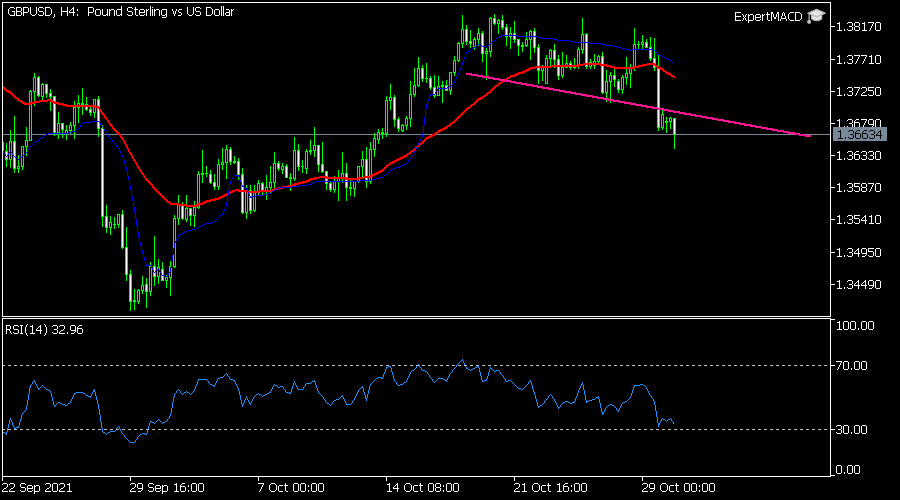
Task: Select the pink descending trendline
Action: [x=637, y=105]
